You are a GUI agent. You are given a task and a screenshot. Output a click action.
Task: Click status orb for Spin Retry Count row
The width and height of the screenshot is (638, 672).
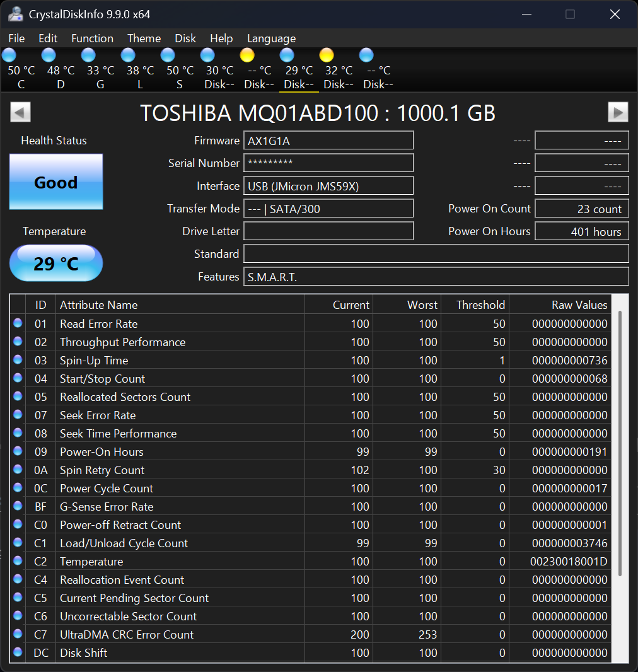click(x=18, y=469)
